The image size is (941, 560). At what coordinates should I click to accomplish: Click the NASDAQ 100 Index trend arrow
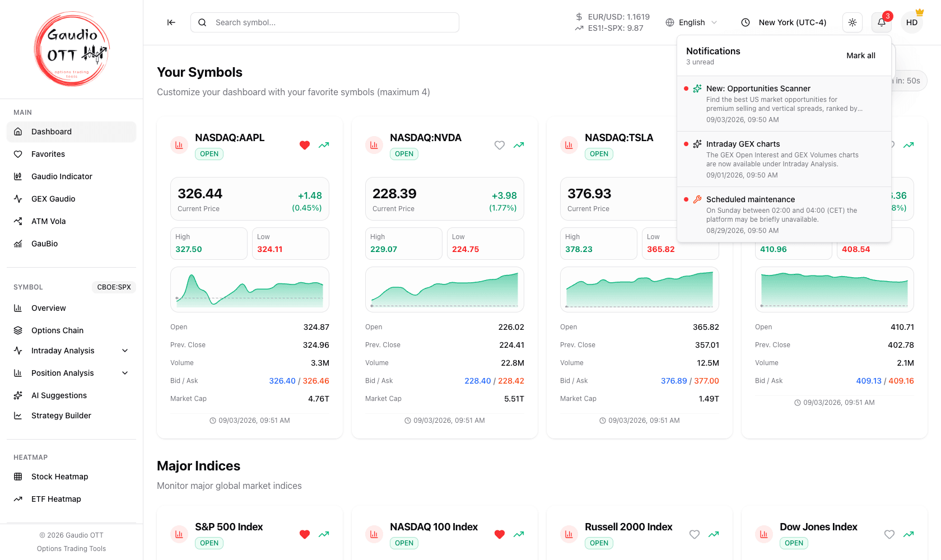[519, 534]
